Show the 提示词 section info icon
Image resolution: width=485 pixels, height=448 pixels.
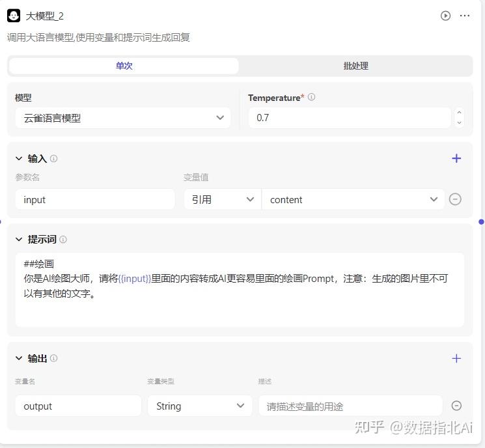(63, 239)
